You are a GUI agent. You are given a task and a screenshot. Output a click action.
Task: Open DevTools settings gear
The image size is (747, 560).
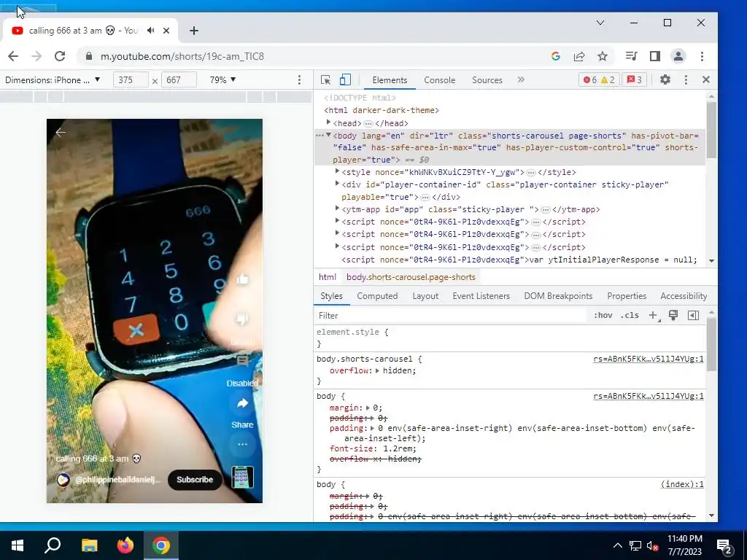[665, 79]
